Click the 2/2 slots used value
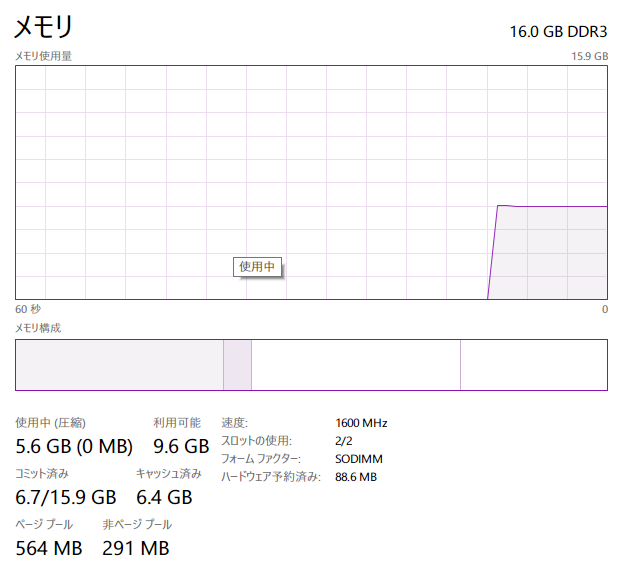 click(344, 441)
